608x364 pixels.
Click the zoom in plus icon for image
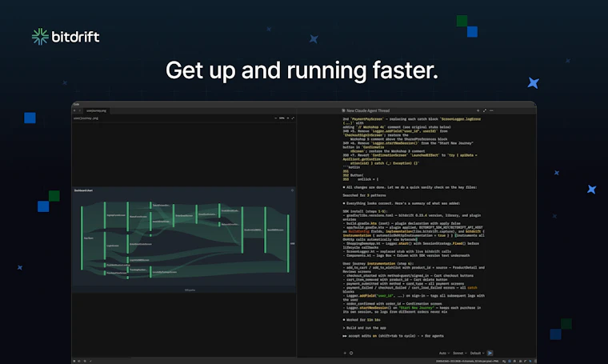288,118
